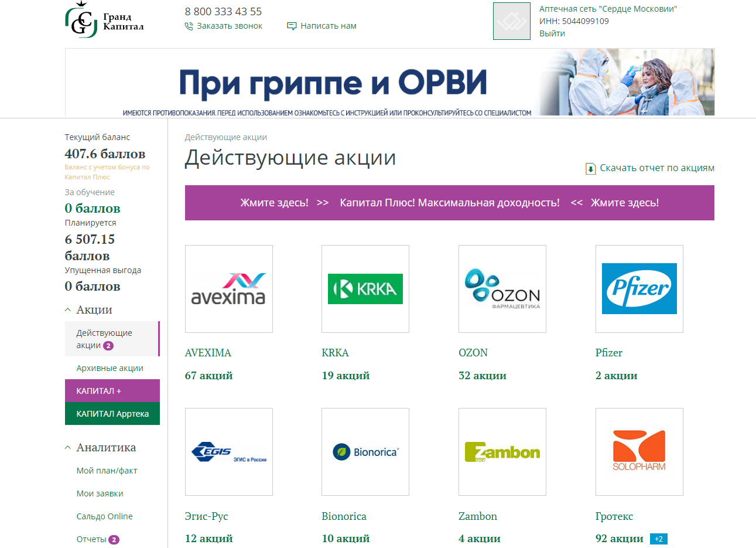Click the AVEXIMA company name link
Screen dimensions: 756x548
click(208, 353)
